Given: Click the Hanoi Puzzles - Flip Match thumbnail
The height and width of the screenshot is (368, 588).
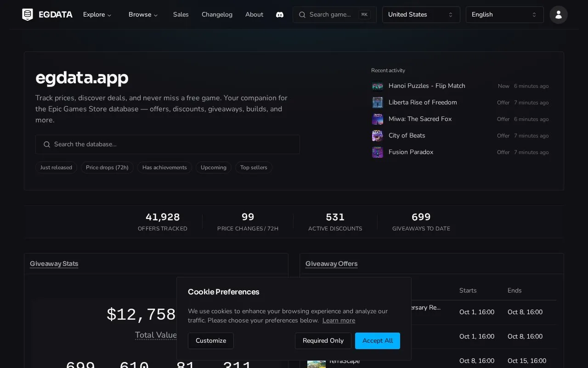Looking at the screenshot, I should 377,86.
